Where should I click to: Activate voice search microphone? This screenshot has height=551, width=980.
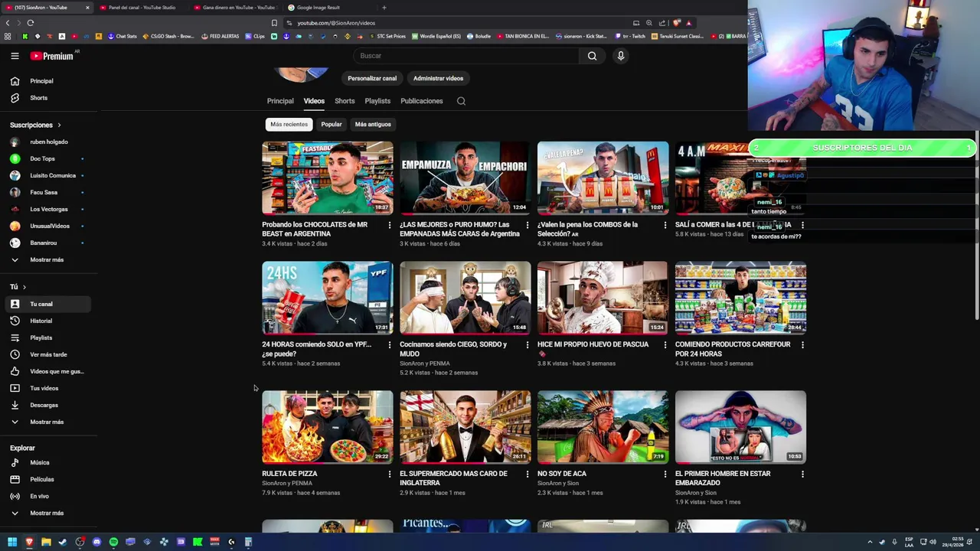tap(621, 56)
